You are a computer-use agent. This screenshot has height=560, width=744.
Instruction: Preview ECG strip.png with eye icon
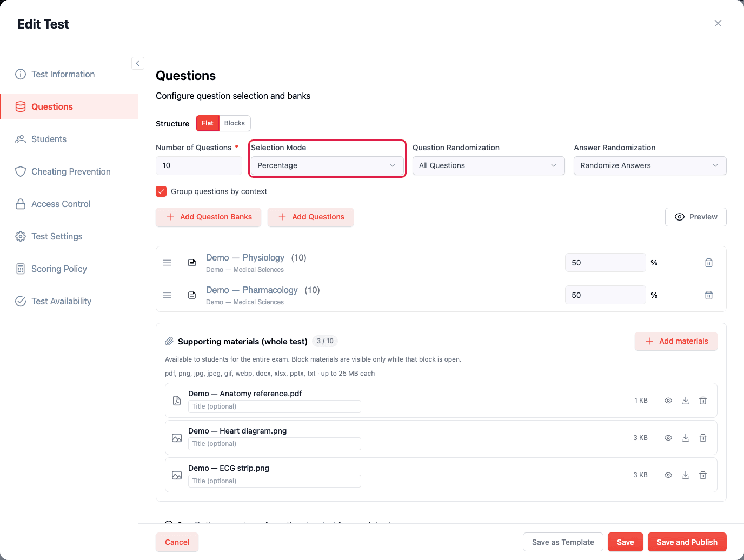tap(668, 475)
